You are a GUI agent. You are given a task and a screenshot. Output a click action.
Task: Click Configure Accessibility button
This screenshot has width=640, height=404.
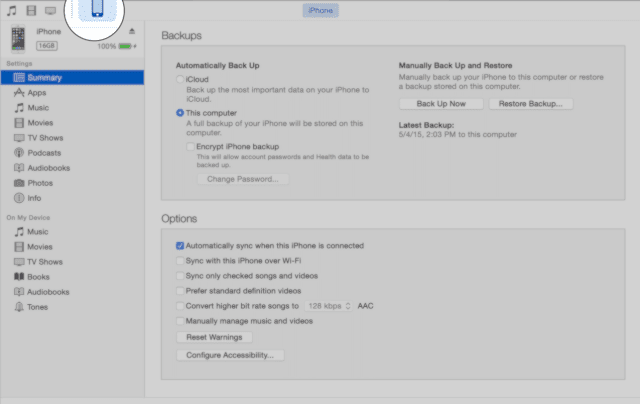pyautogui.click(x=230, y=355)
